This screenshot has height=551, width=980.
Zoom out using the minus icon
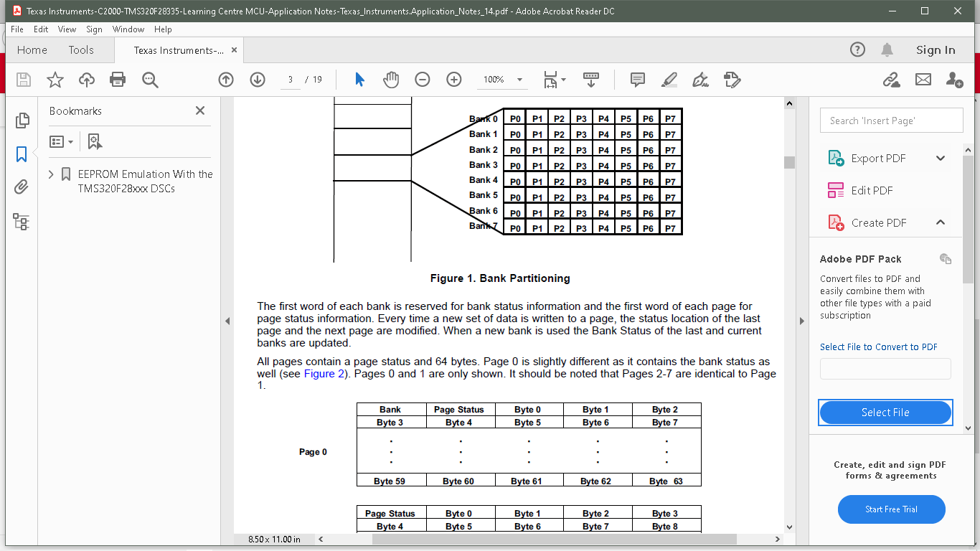(x=423, y=80)
